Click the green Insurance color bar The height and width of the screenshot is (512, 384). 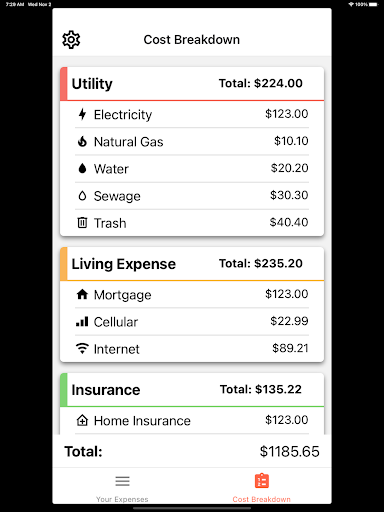click(x=64, y=390)
